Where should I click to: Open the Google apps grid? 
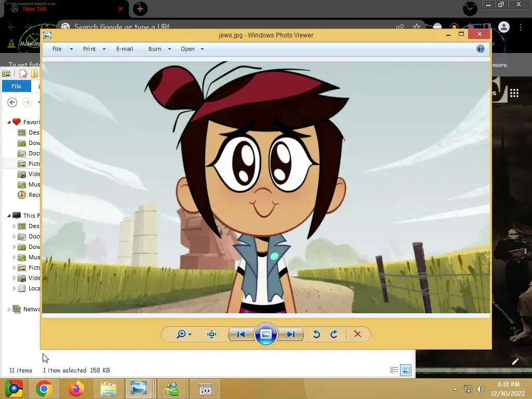tap(514, 93)
